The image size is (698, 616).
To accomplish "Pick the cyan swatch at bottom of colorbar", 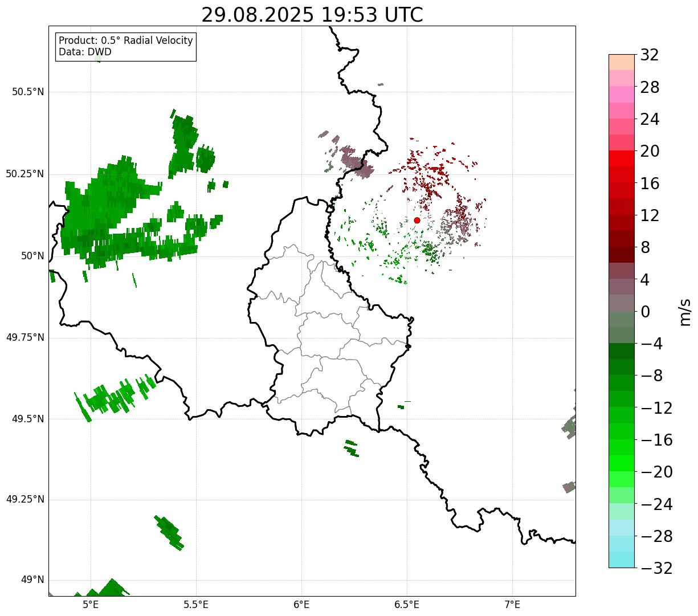I will pyautogui.click(x=621, y=560).
